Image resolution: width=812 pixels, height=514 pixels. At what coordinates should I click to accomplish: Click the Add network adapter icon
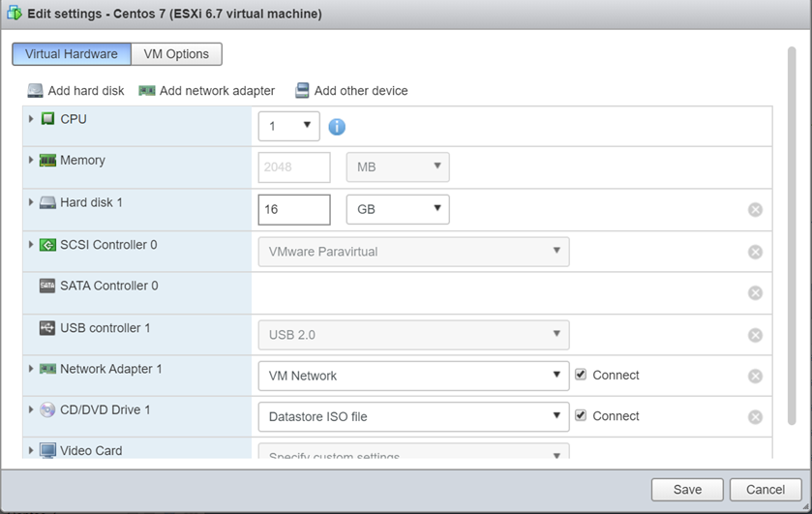click(x=146, y=91)
